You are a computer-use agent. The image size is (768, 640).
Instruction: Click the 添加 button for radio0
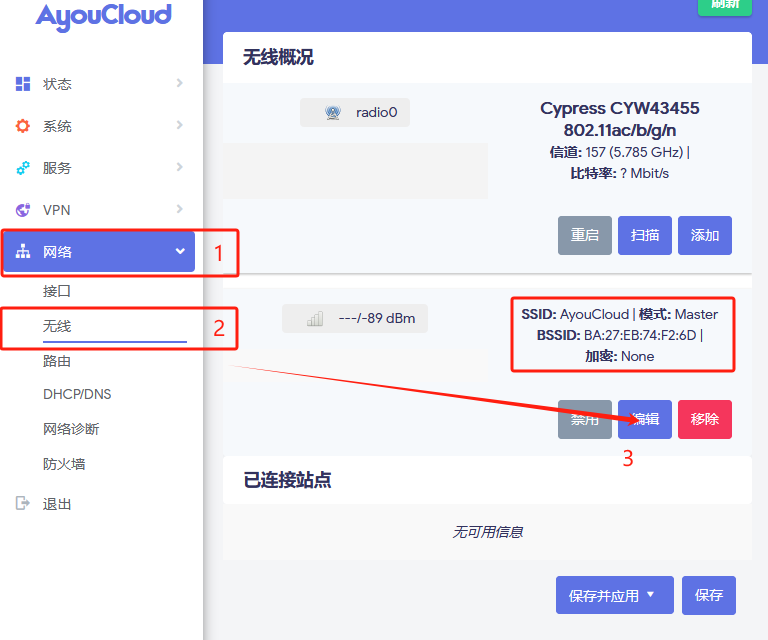coord(704,235)
